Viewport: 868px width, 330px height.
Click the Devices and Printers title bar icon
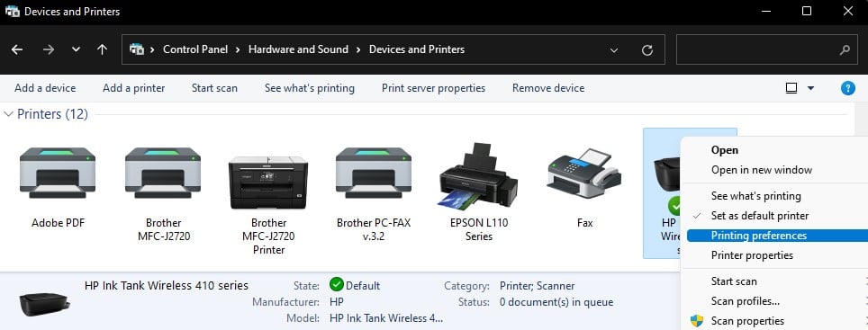point(13,11)
